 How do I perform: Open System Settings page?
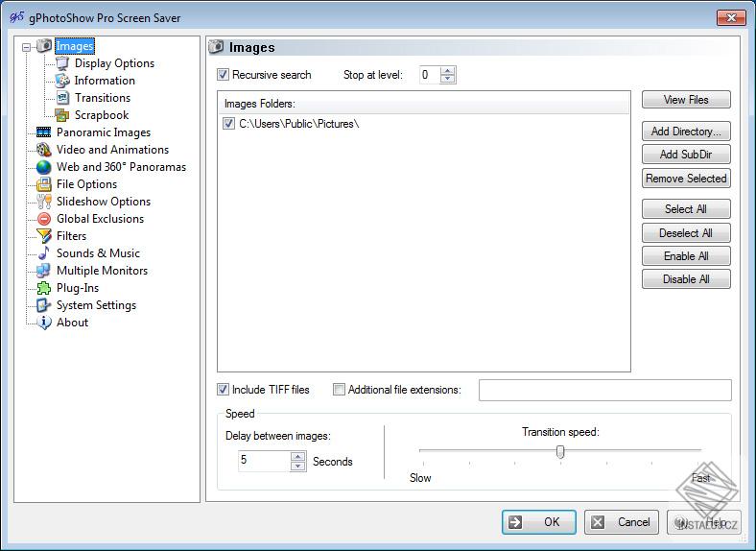pyautogui.click(x=96, y=305)
